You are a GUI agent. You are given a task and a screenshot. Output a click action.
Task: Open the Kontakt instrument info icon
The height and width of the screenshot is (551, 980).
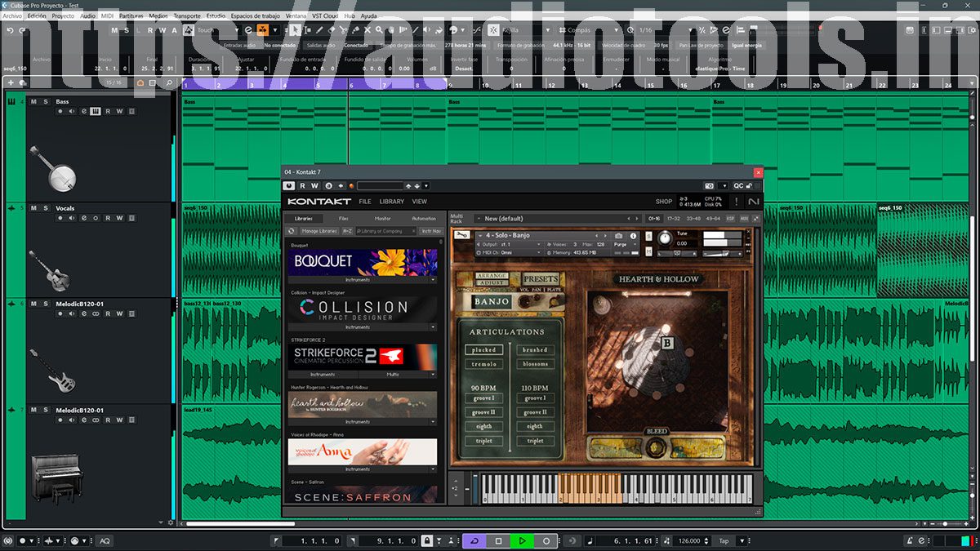coord(633,236)
